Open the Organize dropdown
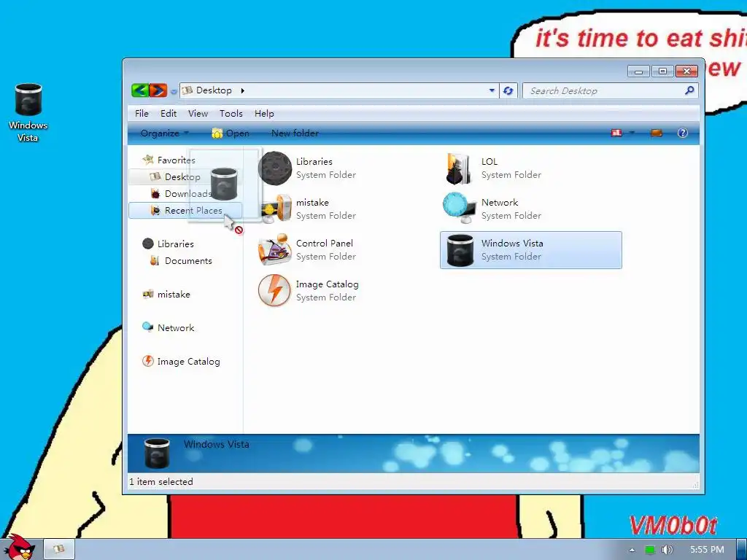 click(164, 133)
